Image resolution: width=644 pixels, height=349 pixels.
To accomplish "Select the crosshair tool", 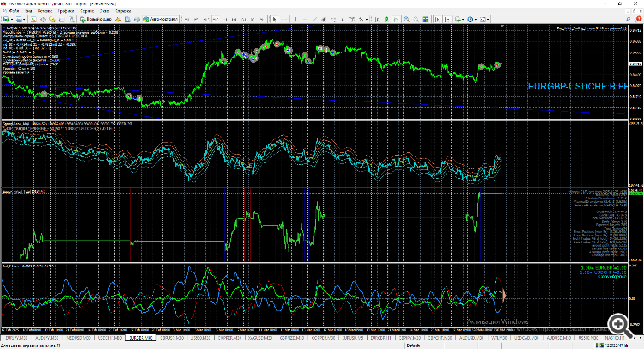I will click(x=284, y=19).
